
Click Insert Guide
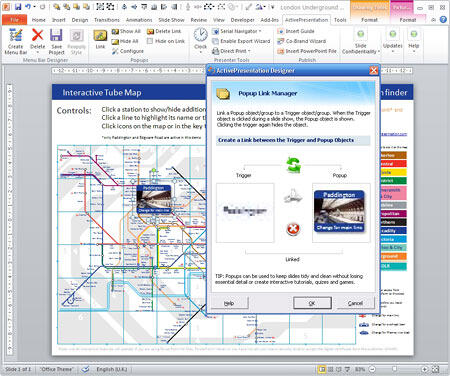tap(296, 31)
